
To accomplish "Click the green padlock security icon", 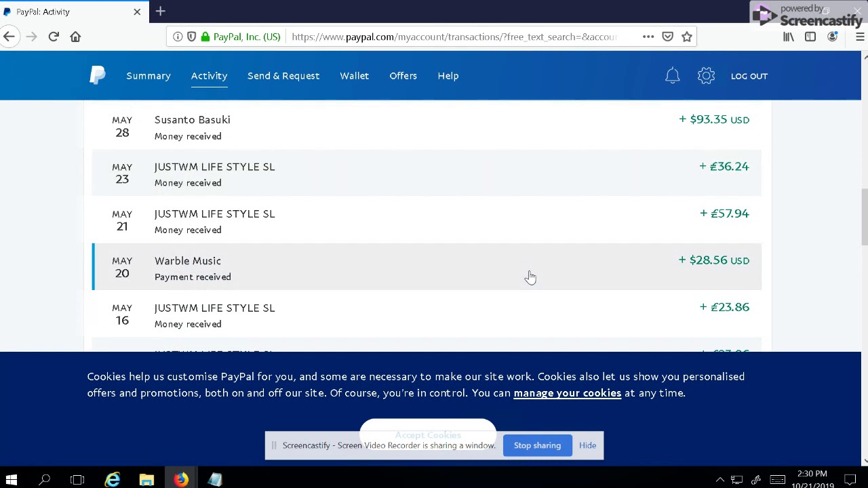I will tap(205, 37).
